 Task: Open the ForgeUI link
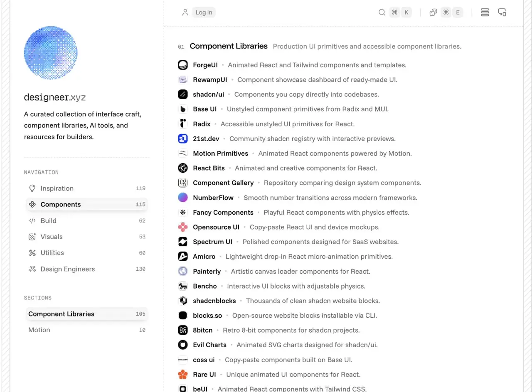pos(205,65)
